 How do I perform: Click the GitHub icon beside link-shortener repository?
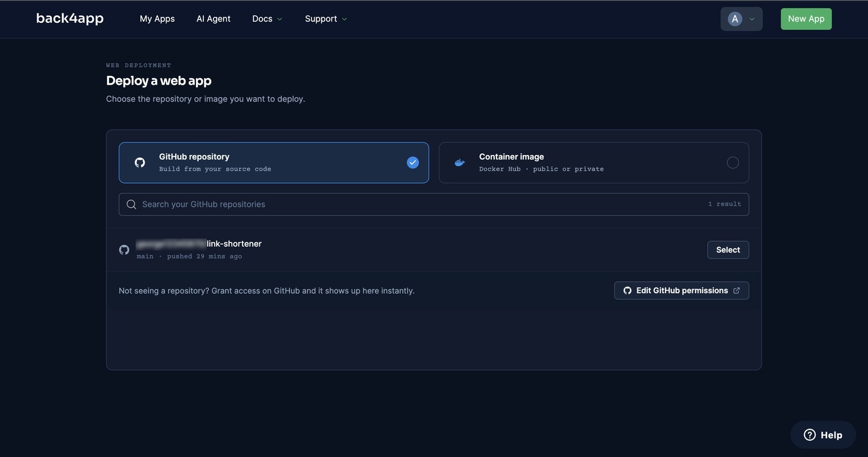[124, 250]
